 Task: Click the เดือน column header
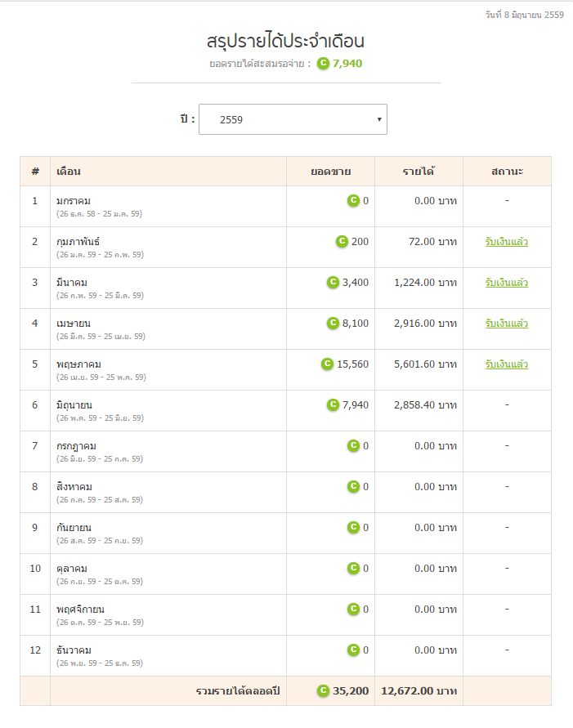click(x=69, y=172)
